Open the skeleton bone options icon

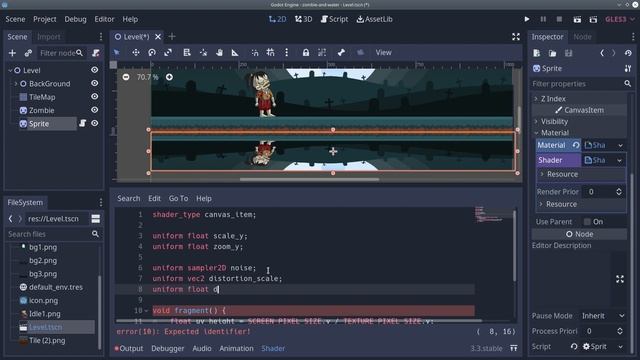pos(341,52)
